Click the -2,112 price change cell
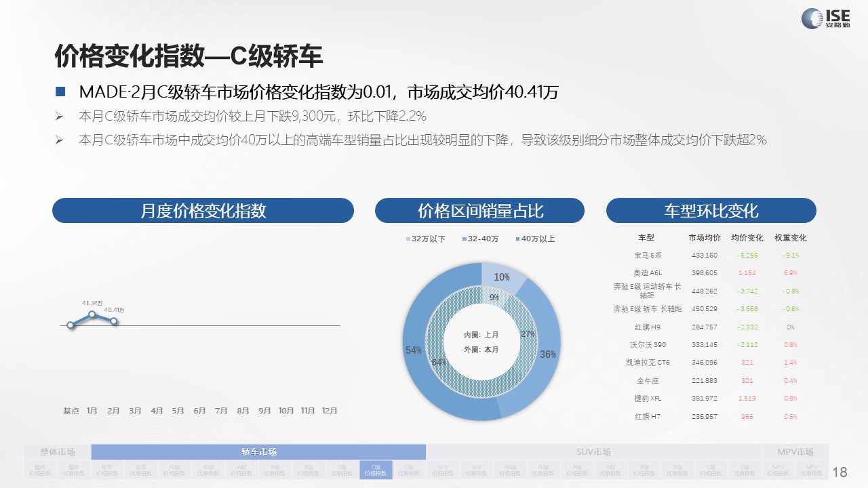The image size is (868, 488). point(747,345)
